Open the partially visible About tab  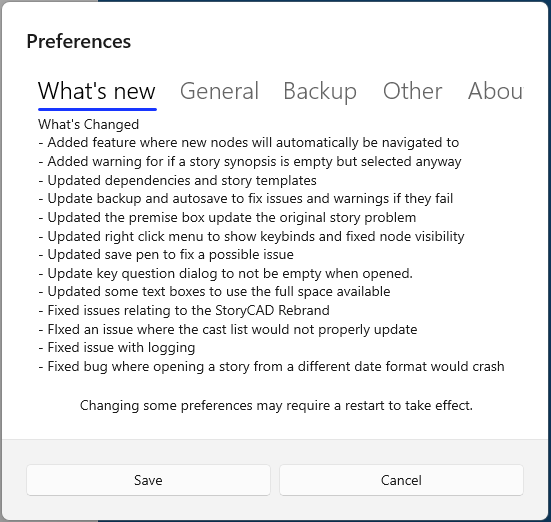coord(495,91)
